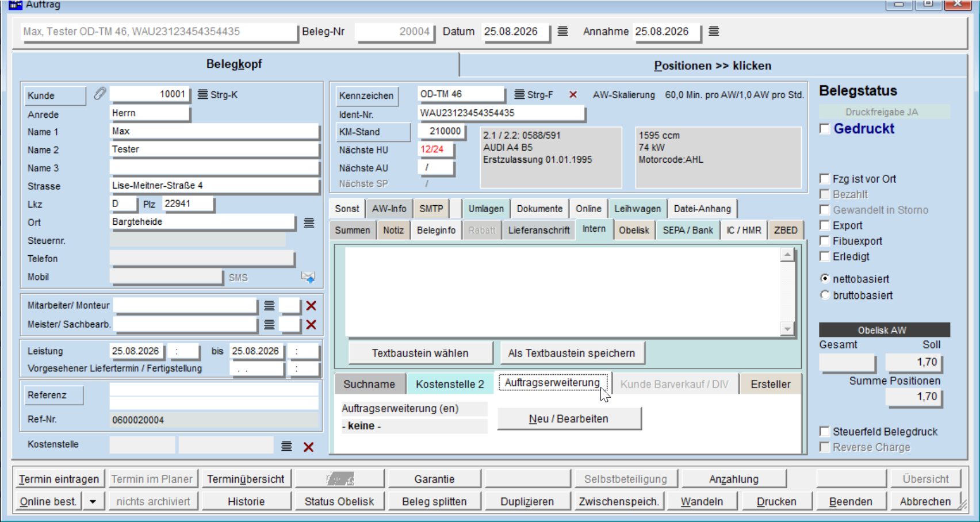Select the bruttobasiert radio button

(825, 295)
